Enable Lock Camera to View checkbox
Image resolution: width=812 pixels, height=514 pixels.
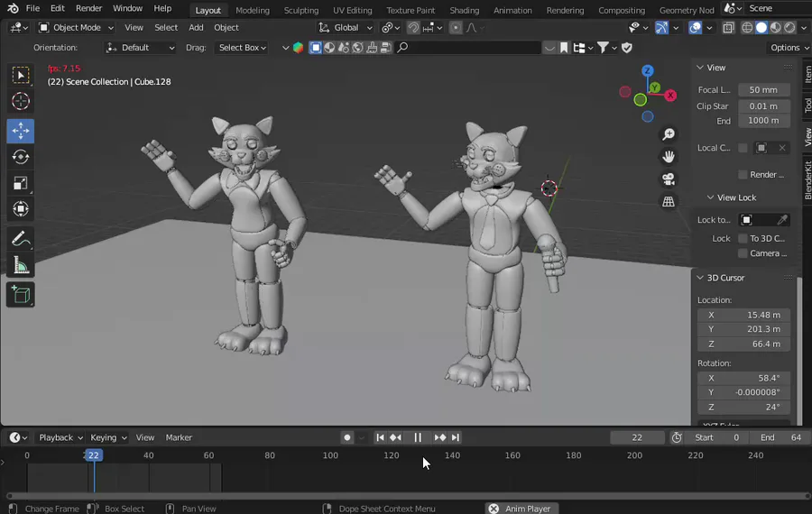click(x=743, y=253)
